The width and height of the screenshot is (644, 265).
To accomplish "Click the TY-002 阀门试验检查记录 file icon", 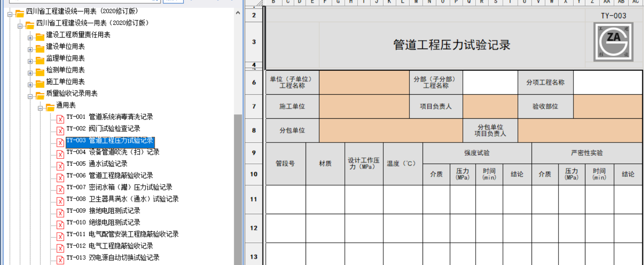I will point(60,131).
